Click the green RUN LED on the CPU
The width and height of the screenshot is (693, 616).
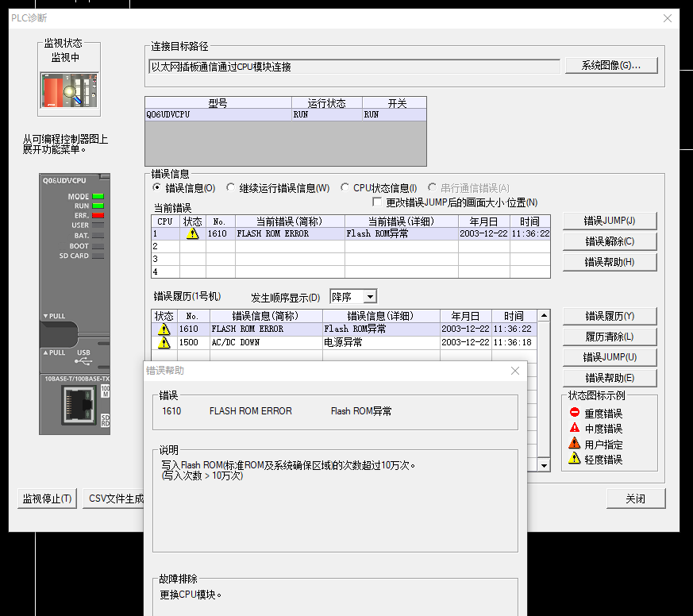pos(98,206)
